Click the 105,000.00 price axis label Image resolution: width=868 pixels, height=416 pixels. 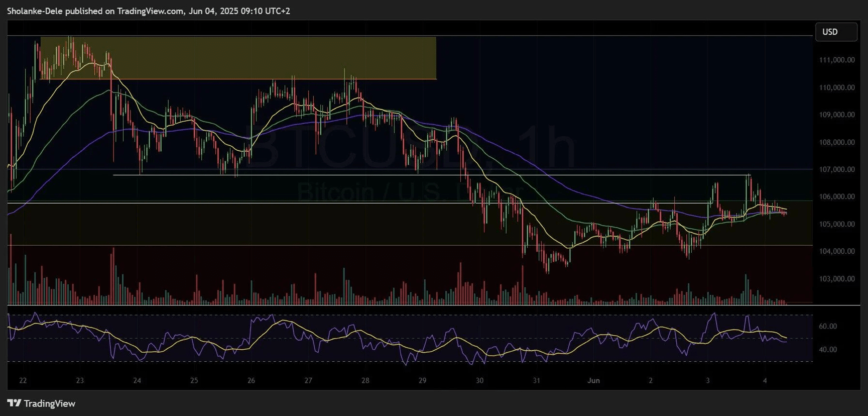click(x=836, y=224)
